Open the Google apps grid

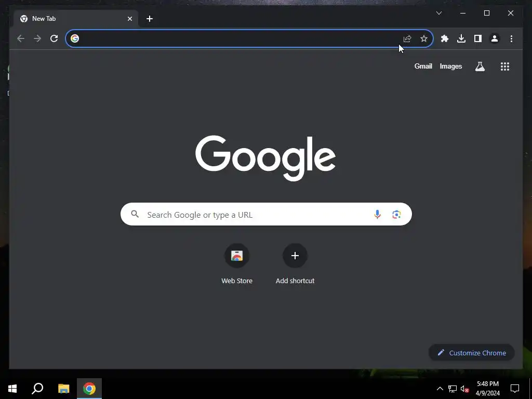click(x=505, y=66)
